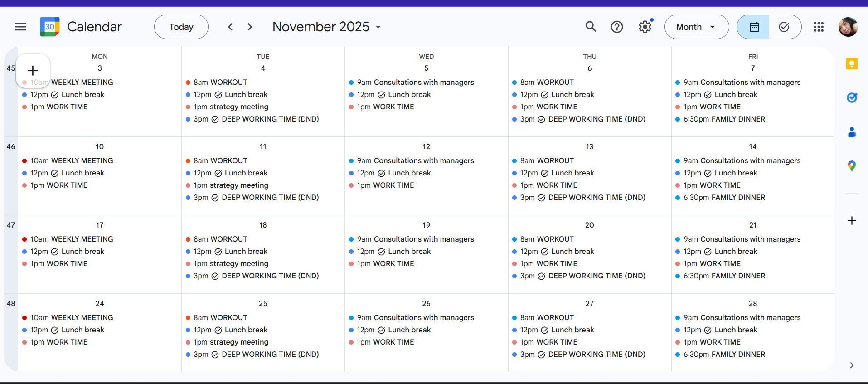Open the Google account profile picture
The image size is (868, 384).
848,27
